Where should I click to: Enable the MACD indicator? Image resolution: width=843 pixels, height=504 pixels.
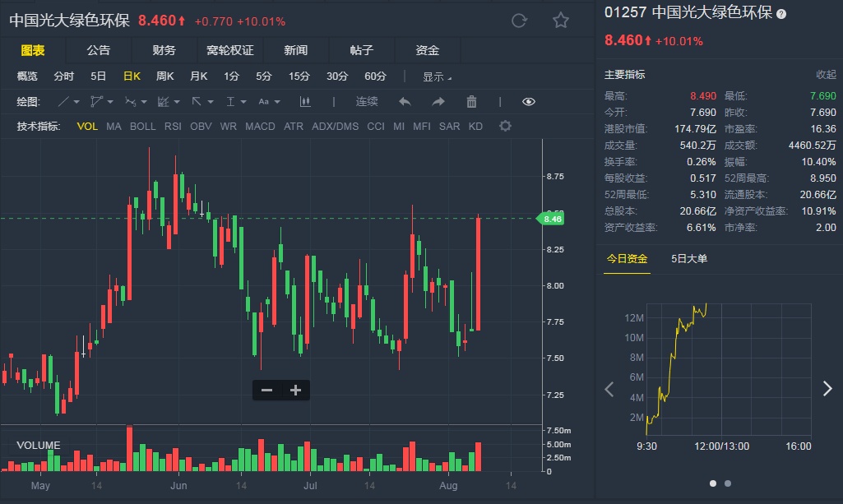click(x=260, y=127)
